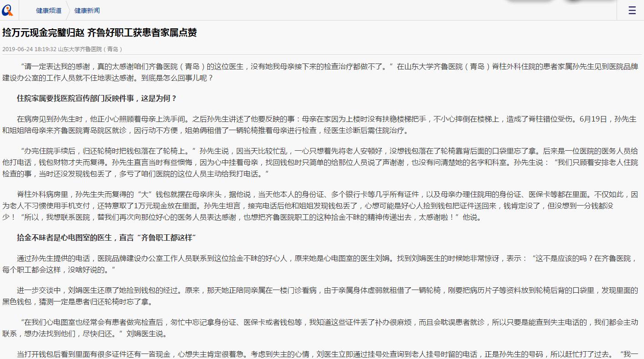This screenshot has height=359, width=644.
Task: Click subheading 拾金不昧者是心电图室的医生
Action: (106, 238)
